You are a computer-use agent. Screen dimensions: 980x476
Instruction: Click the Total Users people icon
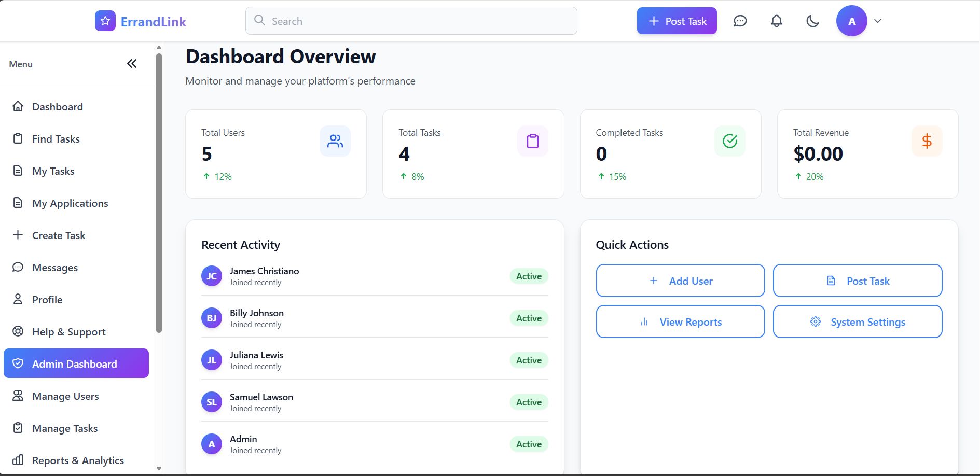pyautogui.click(x=335, y=141)
